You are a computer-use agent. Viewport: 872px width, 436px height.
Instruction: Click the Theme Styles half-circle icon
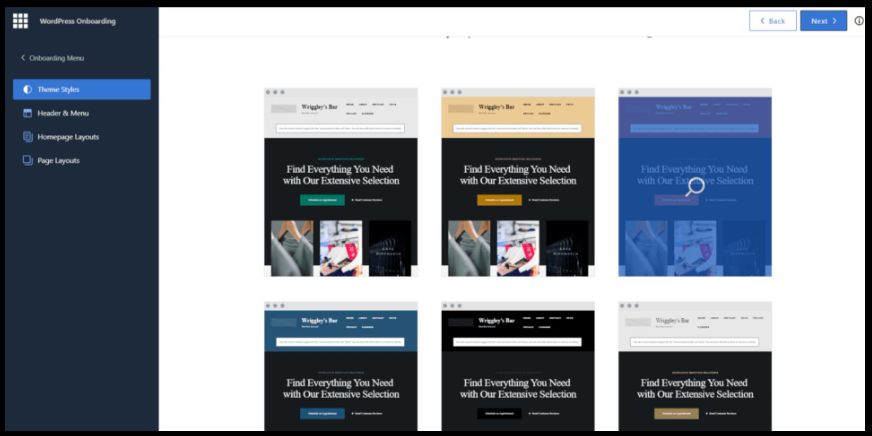(27, 89)
